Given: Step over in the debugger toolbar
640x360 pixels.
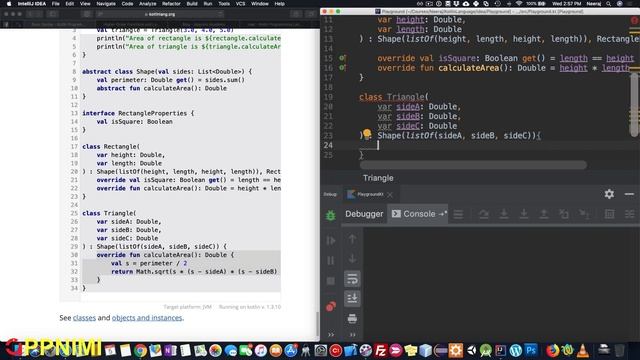Looking at the screenshot, I should pos(484,214).
